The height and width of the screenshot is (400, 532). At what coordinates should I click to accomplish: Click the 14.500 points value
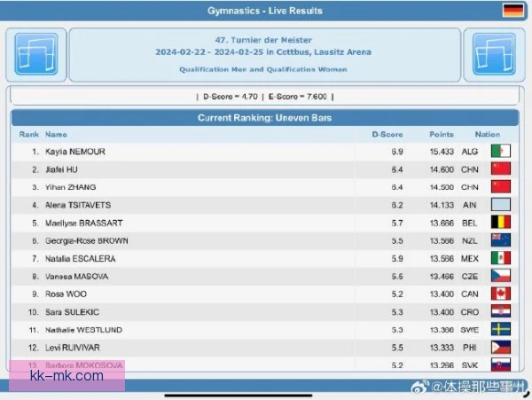coord(442,187)
